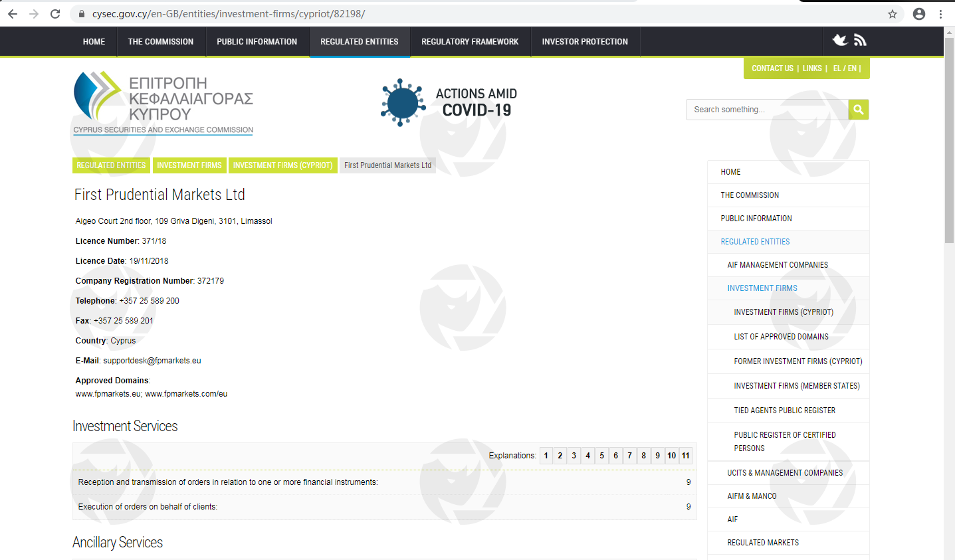
Task: Click the CySEC commission logo
Action: pyautogui.click(x=163, y=103)
